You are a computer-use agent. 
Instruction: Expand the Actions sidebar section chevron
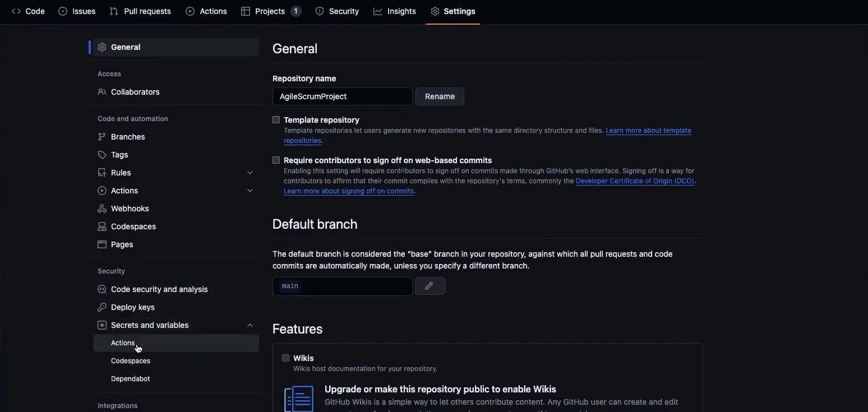tap(250, 191)
